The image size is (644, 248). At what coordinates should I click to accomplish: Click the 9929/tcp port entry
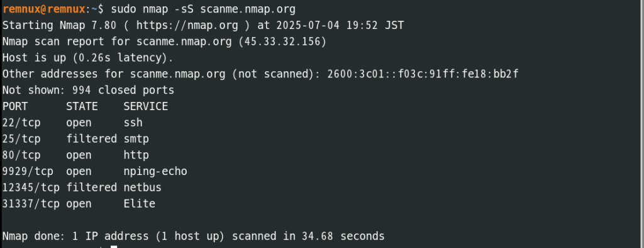[x=28, y=171]
